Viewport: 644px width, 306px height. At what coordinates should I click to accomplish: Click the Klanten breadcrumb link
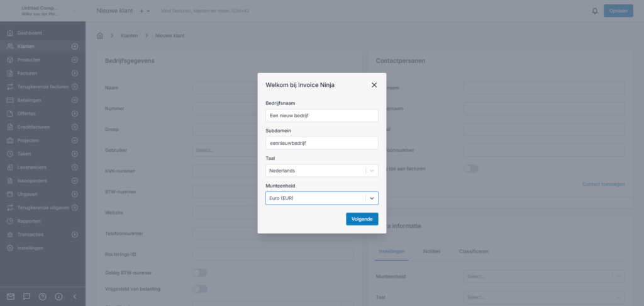(x=129, y=36)
